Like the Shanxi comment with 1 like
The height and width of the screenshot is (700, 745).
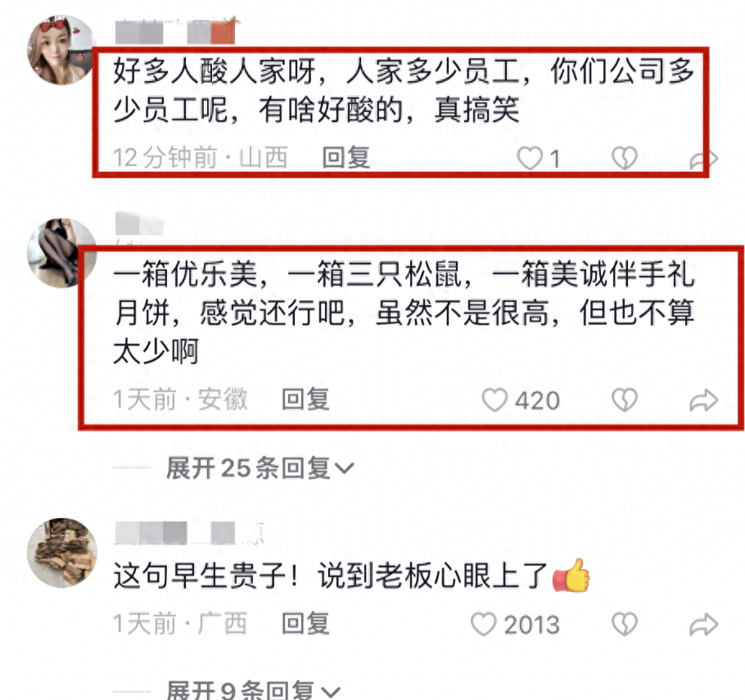pos(530,158)
